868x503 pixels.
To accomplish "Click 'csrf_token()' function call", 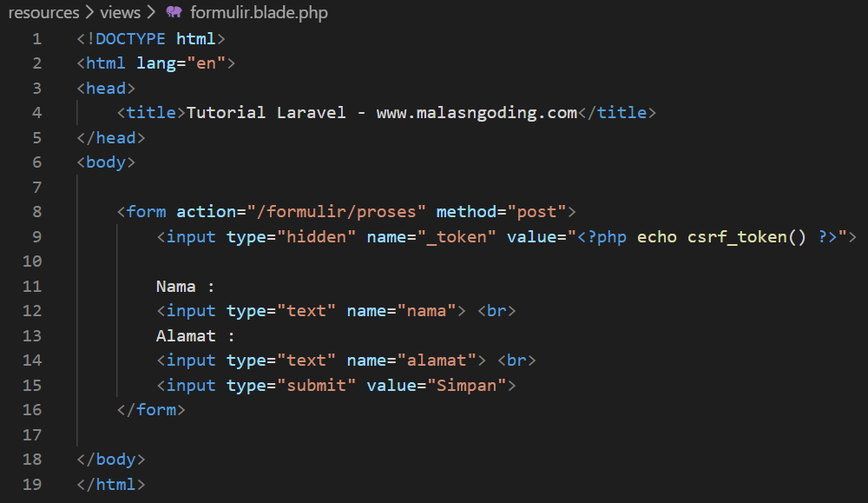I will [746, 237].
